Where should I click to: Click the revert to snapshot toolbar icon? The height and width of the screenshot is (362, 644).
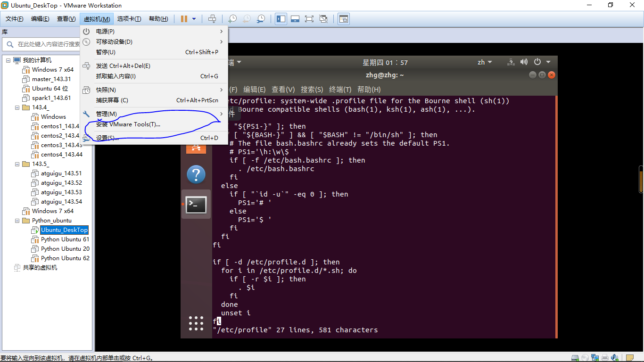click(x=247, y=19)
